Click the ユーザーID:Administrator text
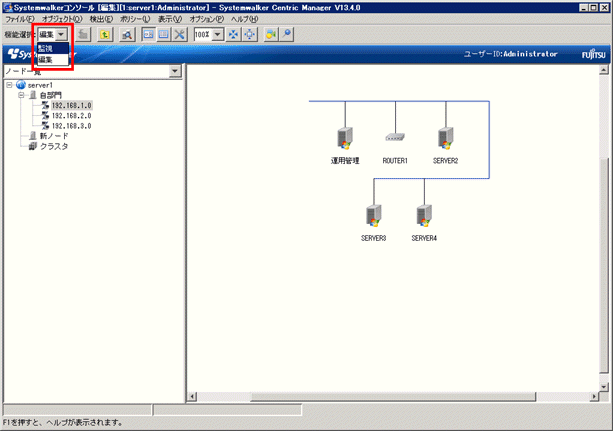Screen dimensions: 613x431 click(511, 54)
